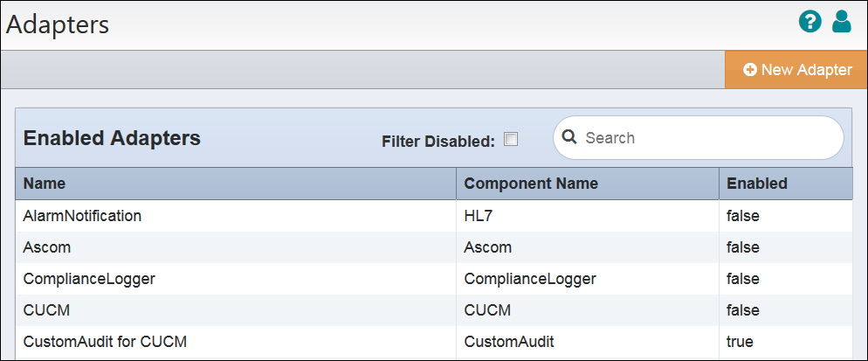Click the true value for CustomAudit
Viewport: 868px width, 361px height.
point(740,342)
